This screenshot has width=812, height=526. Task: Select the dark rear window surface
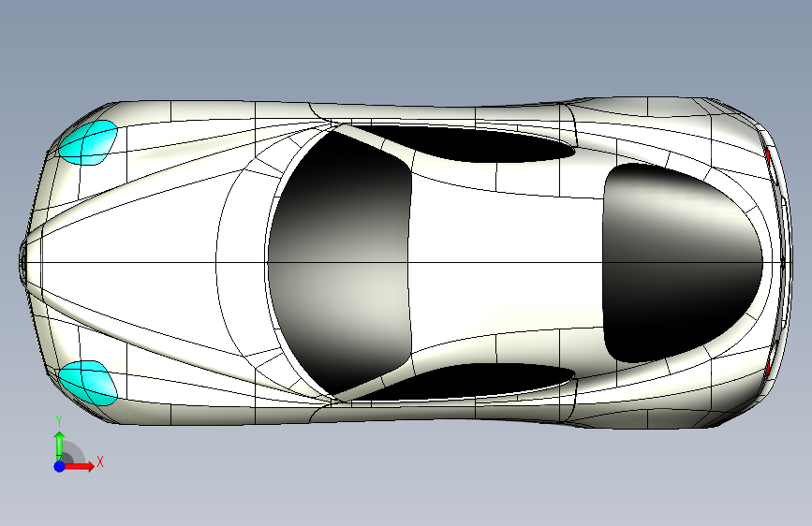tap(681, 263)
